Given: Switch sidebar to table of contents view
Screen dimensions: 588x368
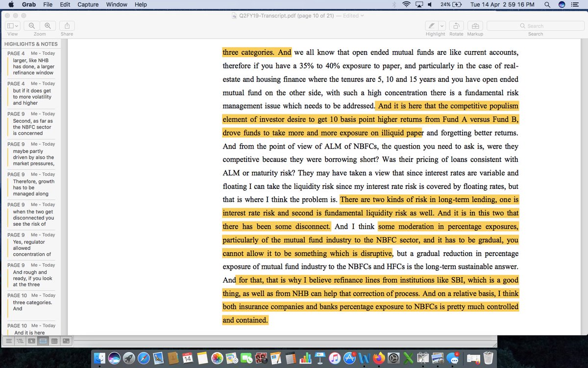Looking at the screenshot, I should [20, 341].
